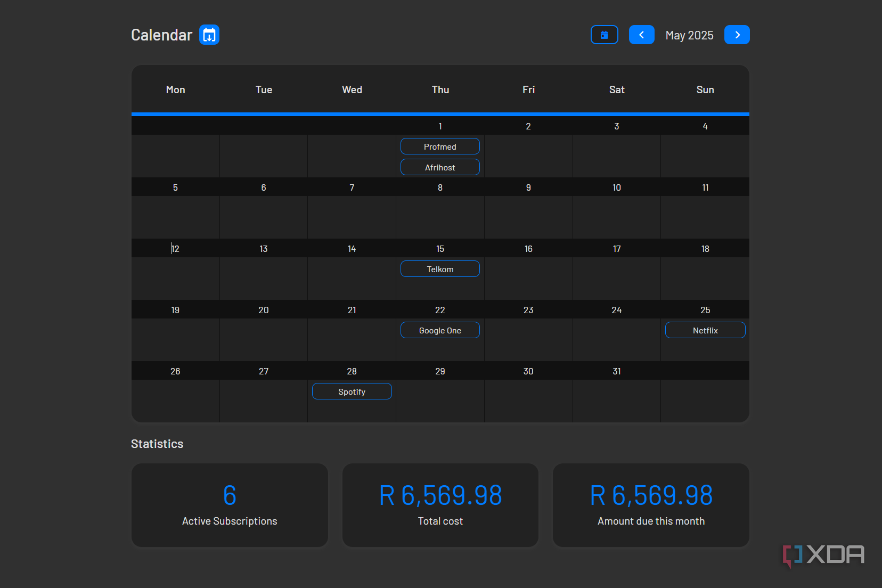The image size is (882, 588).
Task: Click the Thu column header
Action: 440,89
